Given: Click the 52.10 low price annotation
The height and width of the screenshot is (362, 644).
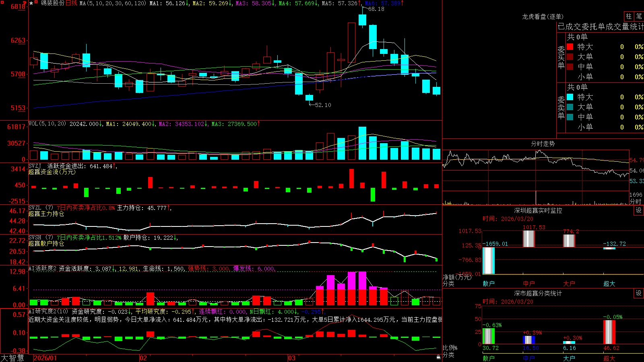Looking at the screenshot, I should click(x=323, y=105).
